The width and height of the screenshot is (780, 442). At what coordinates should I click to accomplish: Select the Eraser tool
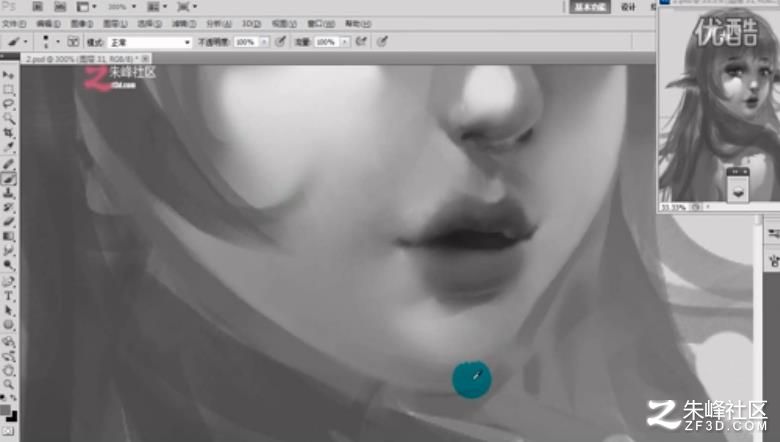8,222
